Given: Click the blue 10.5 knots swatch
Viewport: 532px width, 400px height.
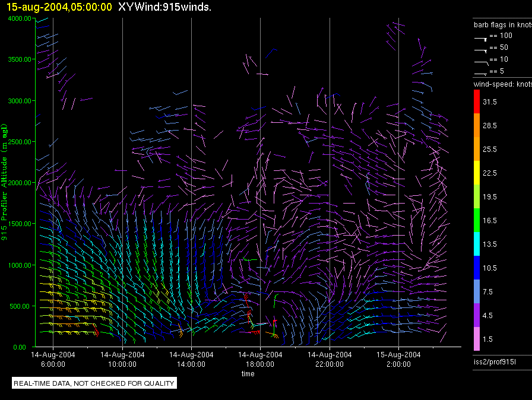Looking at the screenshot, I should pos(477,268).
